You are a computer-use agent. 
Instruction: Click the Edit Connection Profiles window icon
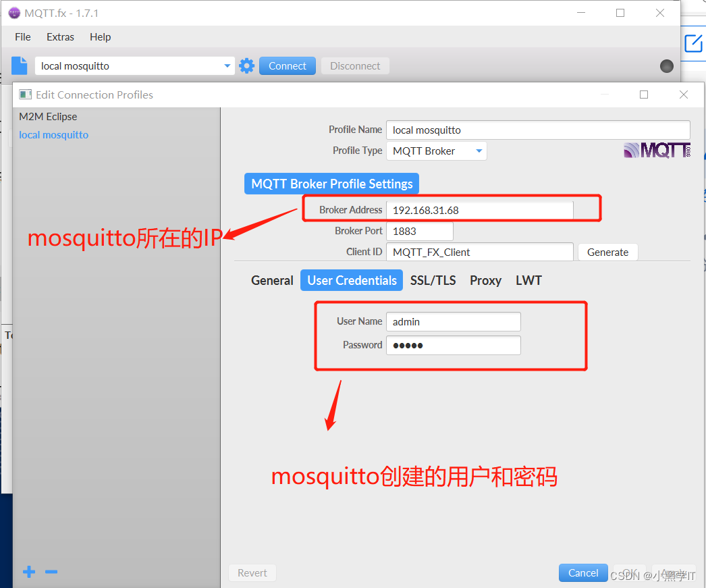pyautogui.click(x=25, y=95)
